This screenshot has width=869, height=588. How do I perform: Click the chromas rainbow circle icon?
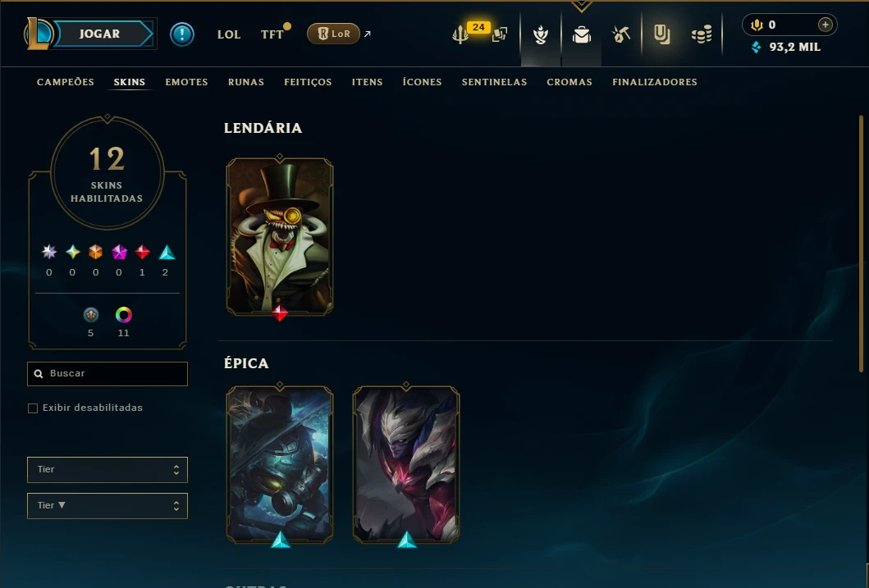[124, 315]
